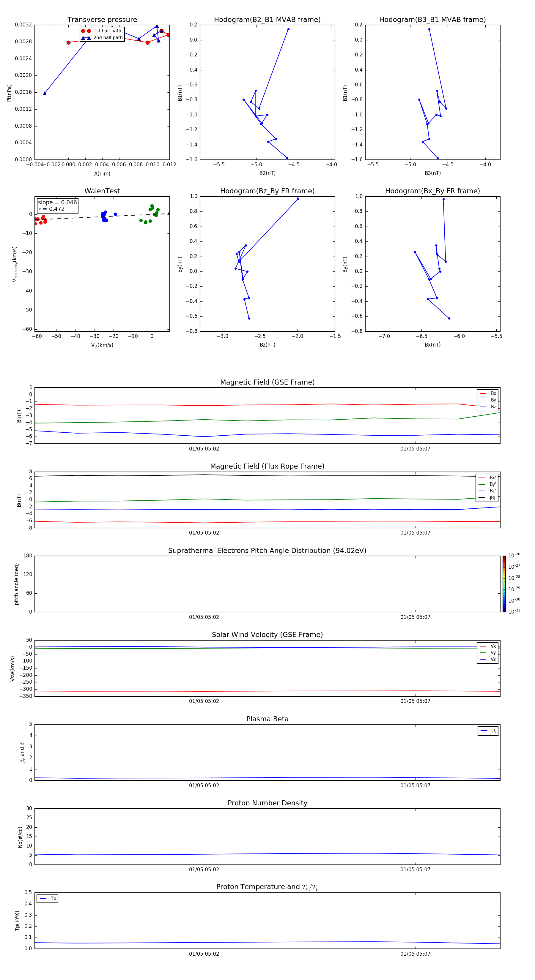Select the 'Vy' velocity legend entry

tap(488, 652)
